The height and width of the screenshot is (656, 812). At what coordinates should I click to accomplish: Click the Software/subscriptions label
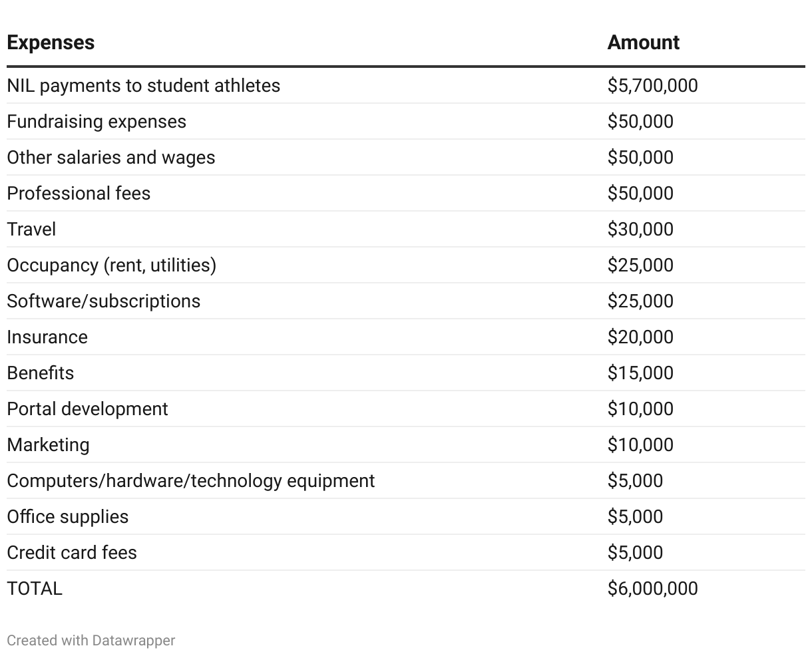tap(103, 301)
